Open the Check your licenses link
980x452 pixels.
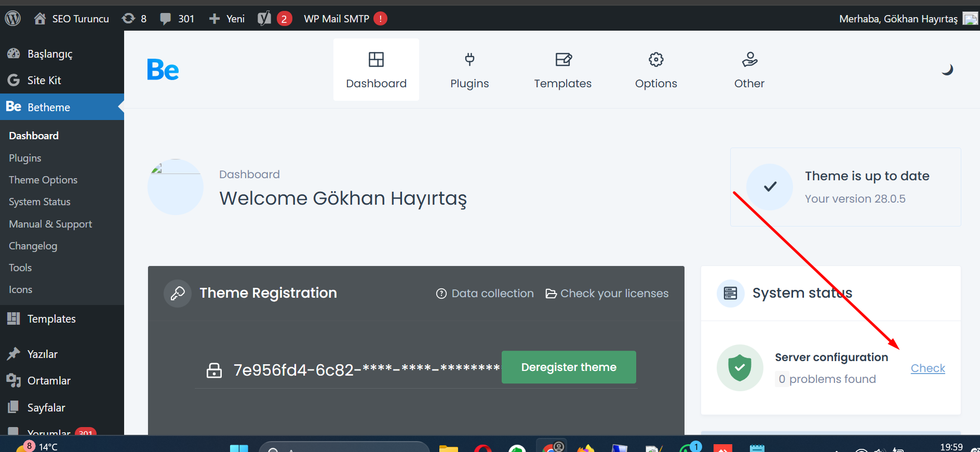pyautogui.click(x=607, y=294)
